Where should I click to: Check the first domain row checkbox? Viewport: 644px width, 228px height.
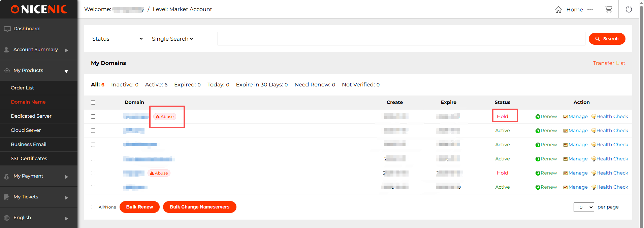click(93, 117)
